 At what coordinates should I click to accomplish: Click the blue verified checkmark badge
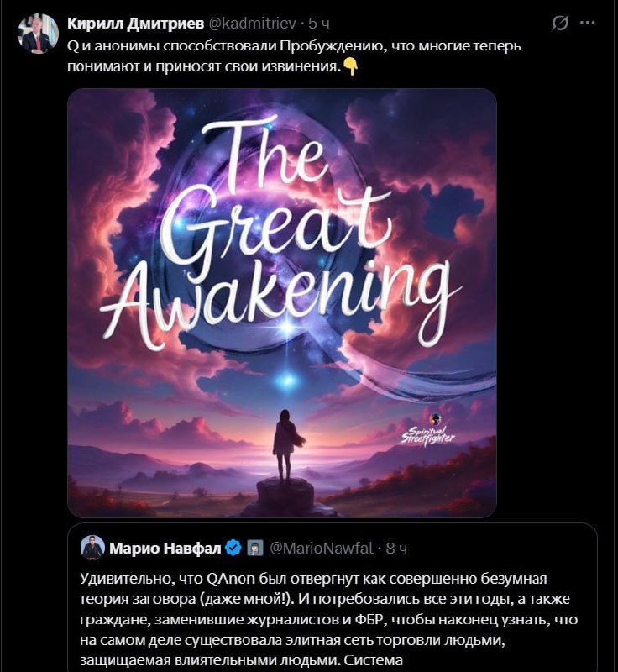[x=233, y=549]
